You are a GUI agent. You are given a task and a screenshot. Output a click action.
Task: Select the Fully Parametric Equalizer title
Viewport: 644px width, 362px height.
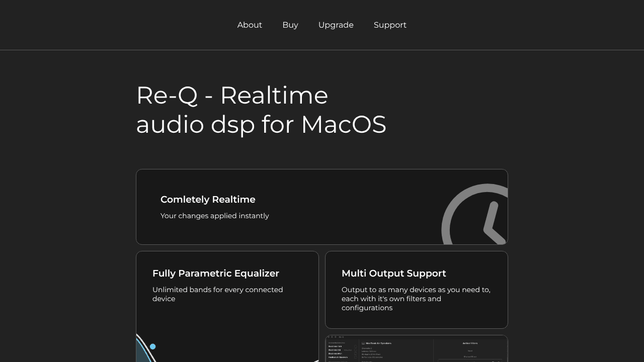(x=216, y=274)
